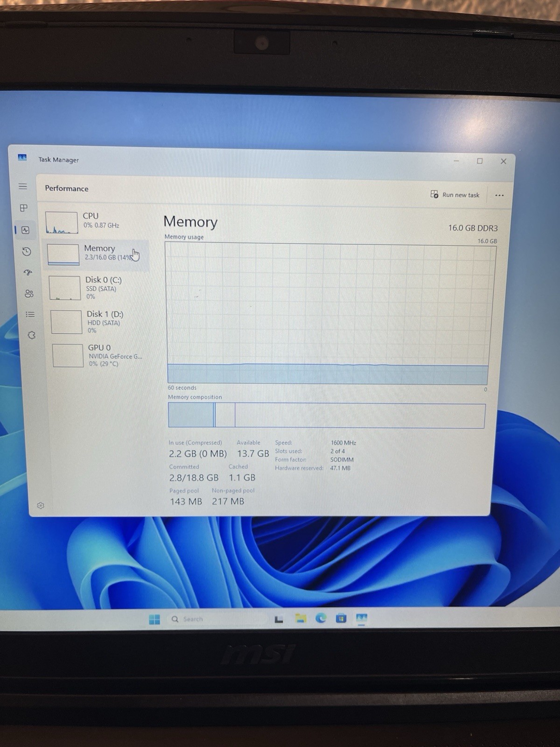Image resolution: width=560 pixels, height=747 pixels.
Task: Click the 1600 MHz speed value
Action: (x=343, y=443)
